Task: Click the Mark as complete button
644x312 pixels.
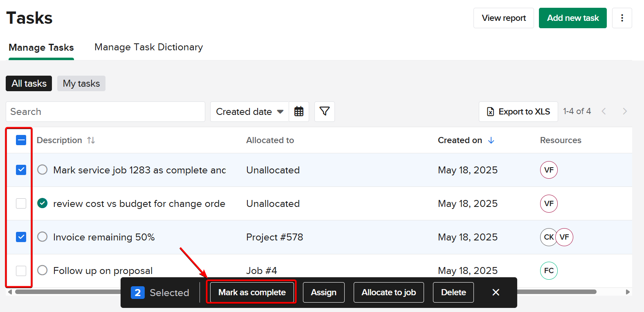Action: (252, 292)
